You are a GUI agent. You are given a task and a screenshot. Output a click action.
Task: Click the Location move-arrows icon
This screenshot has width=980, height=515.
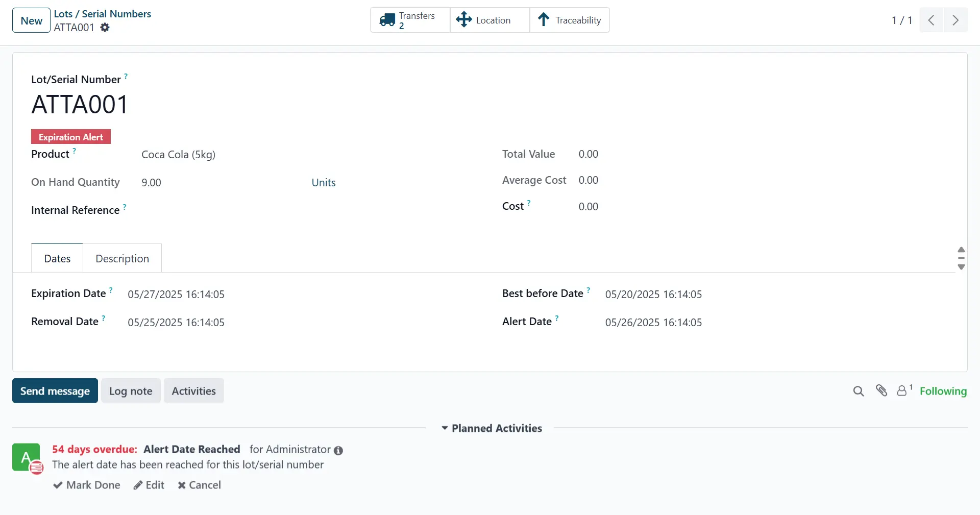click(463, 20)
